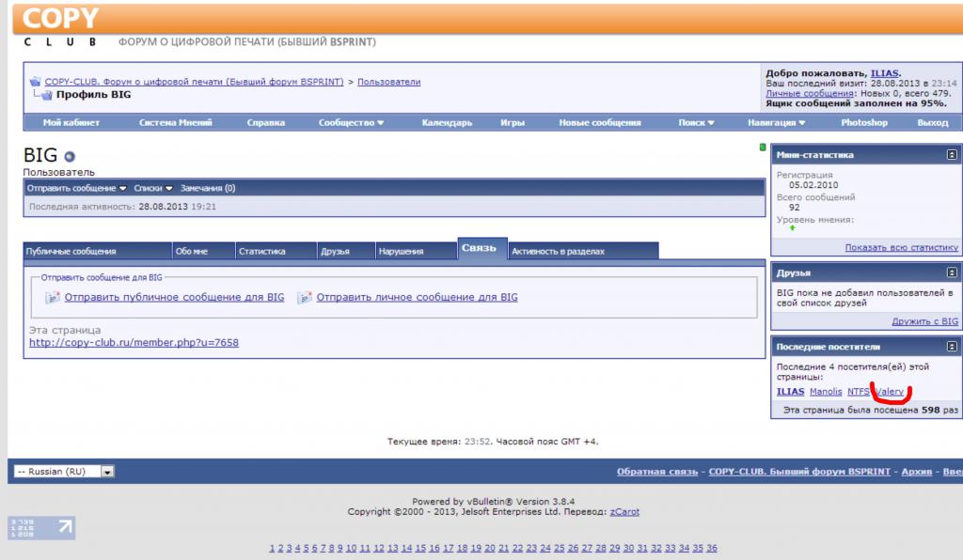Click page 36 link at bottom
This screenshot has height=560, width=963.
[x=711, y=548]
